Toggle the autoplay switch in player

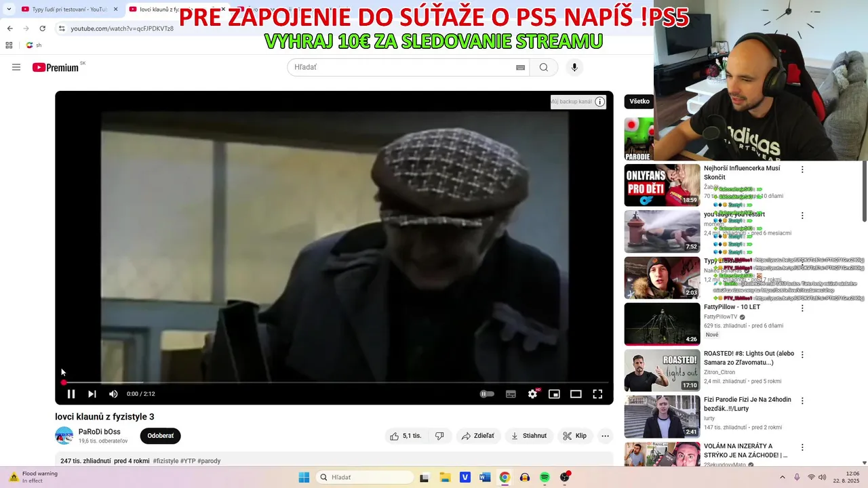[487, 394]
